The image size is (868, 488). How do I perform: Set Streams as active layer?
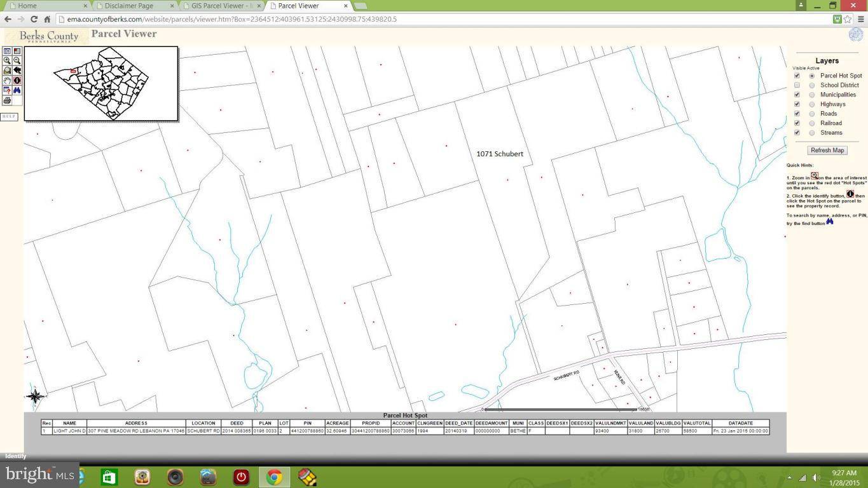[812, 133]
